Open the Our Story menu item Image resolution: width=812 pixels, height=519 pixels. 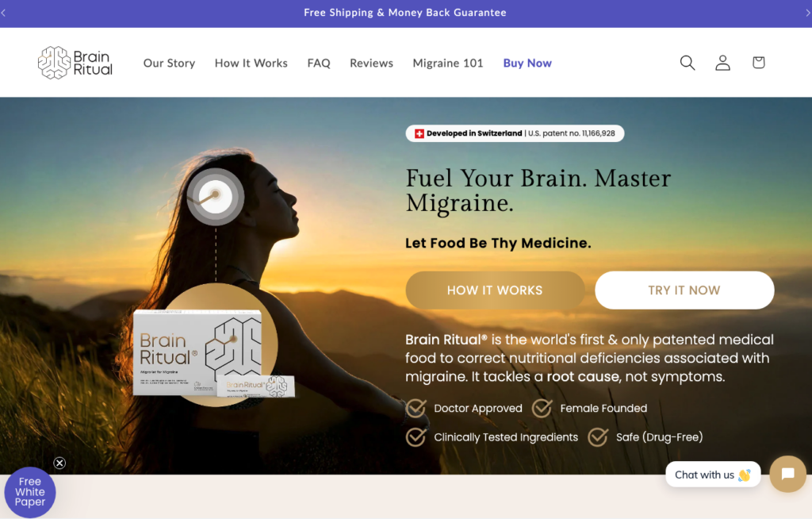[x=169, y=63]
